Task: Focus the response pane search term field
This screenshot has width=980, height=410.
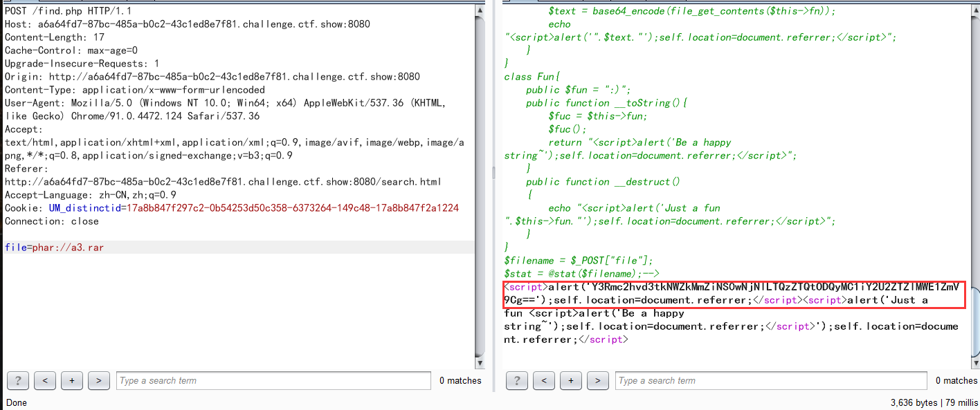Action: tap(771, 380)
